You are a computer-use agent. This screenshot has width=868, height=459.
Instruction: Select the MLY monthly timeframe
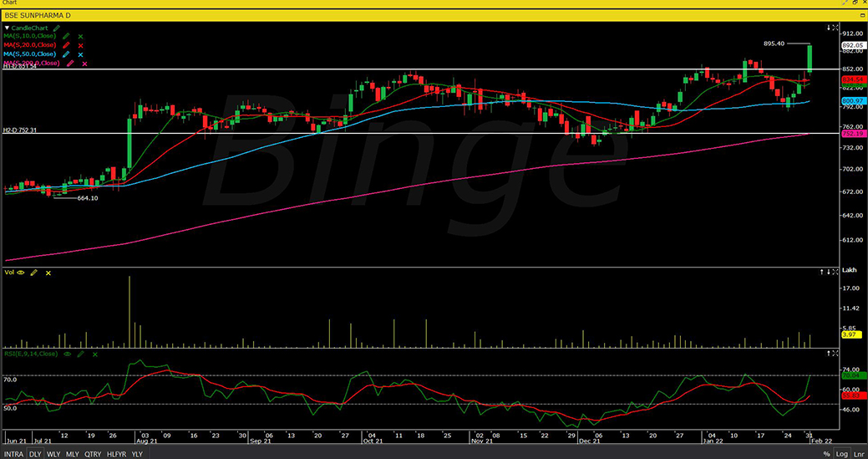[x=72, y=454]
